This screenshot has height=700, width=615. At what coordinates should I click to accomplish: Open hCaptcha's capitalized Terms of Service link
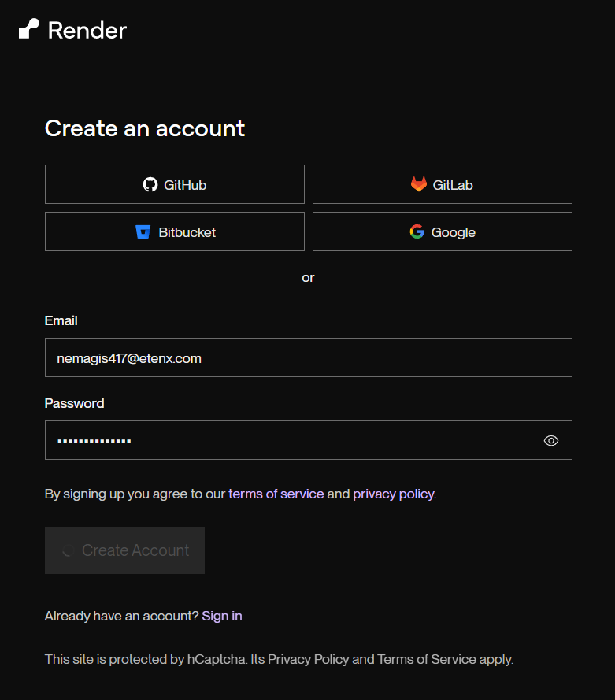[x=426, y=659]
